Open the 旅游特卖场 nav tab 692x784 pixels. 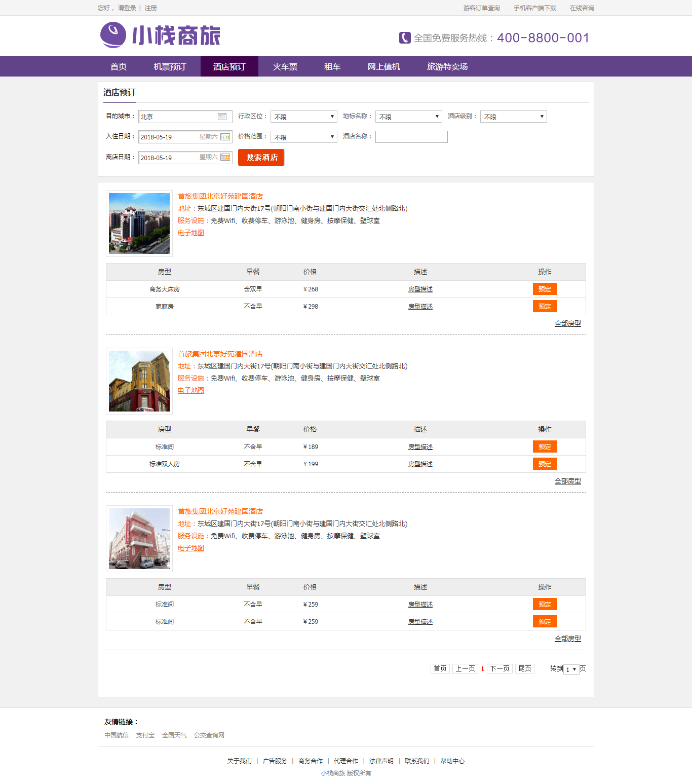point(447,67)
